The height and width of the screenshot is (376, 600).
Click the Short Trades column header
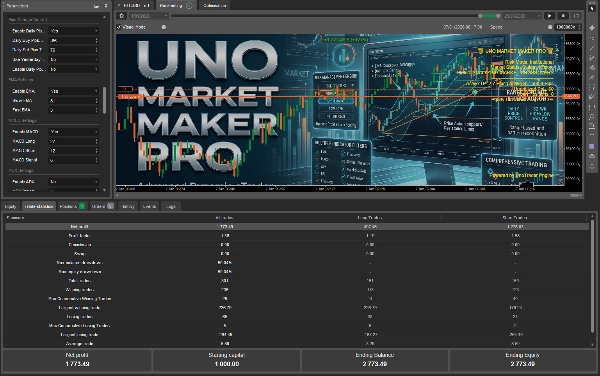click(x=515, y=218)
